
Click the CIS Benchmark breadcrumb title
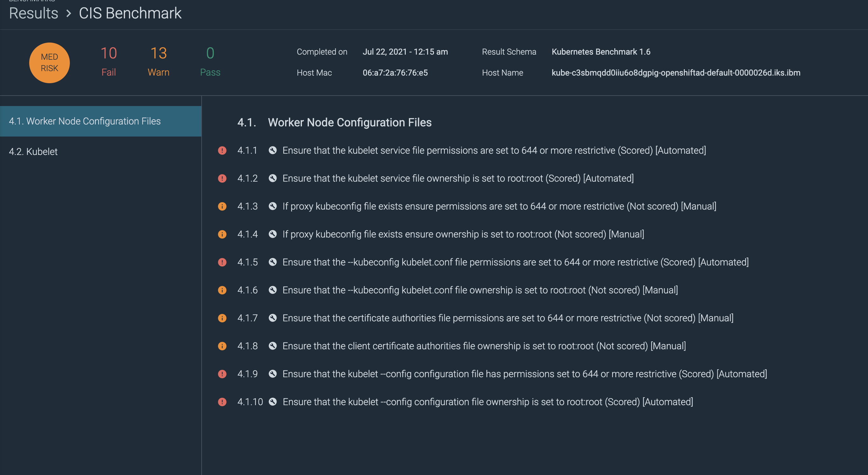[x=130, y=13]
